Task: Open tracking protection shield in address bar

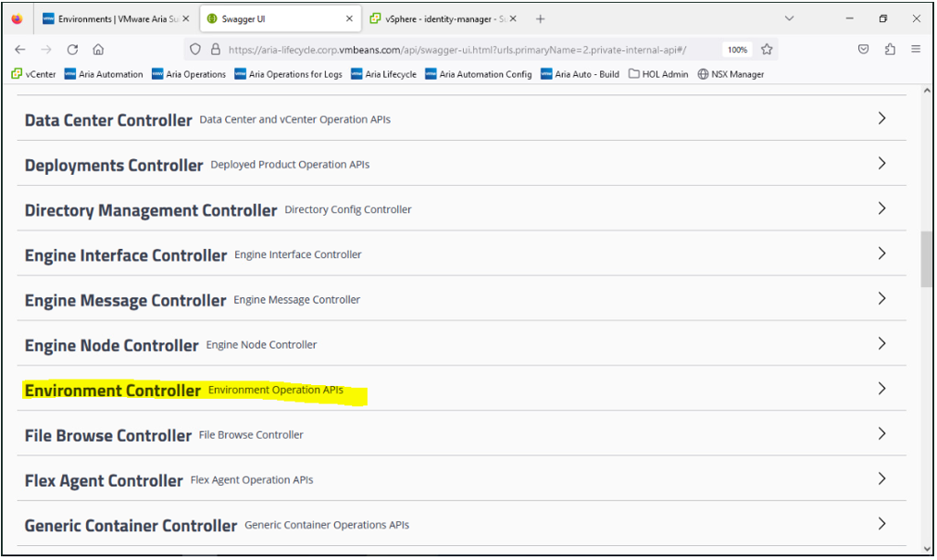Action: pyautogui.click(x=194, y=50)
